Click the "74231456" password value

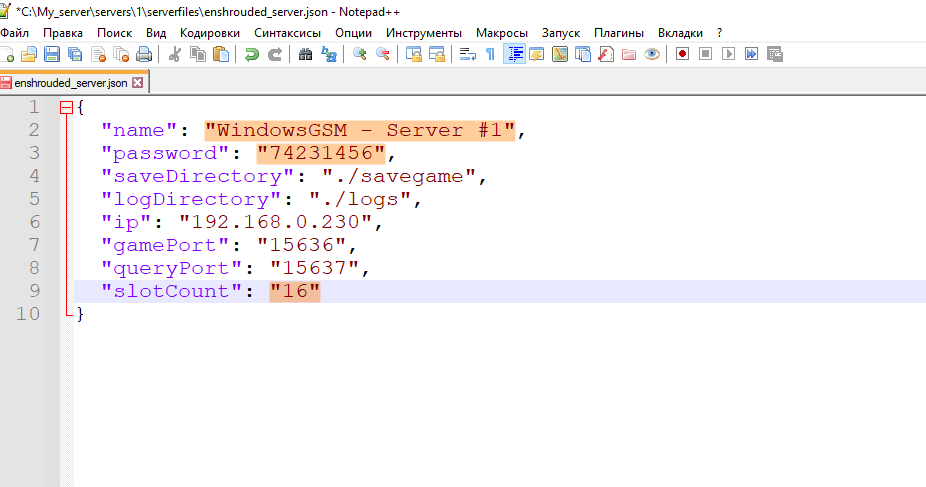tap(321, 153)
